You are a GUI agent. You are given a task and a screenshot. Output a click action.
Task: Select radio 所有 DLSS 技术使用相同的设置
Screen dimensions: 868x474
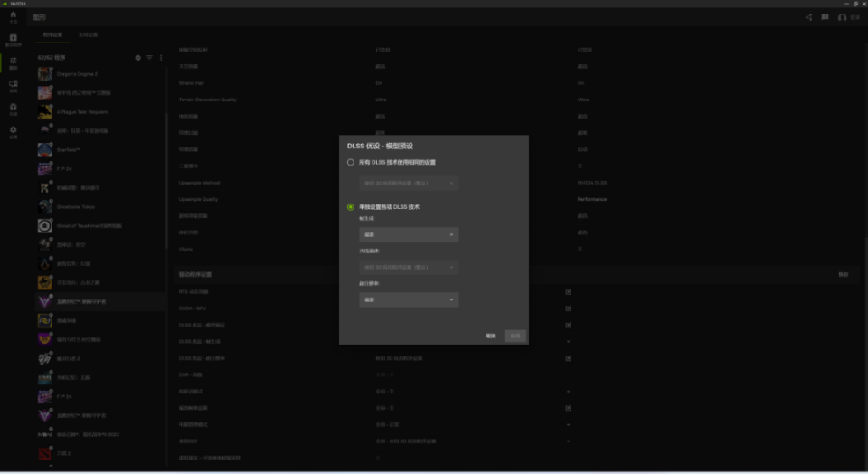(351, 162)
